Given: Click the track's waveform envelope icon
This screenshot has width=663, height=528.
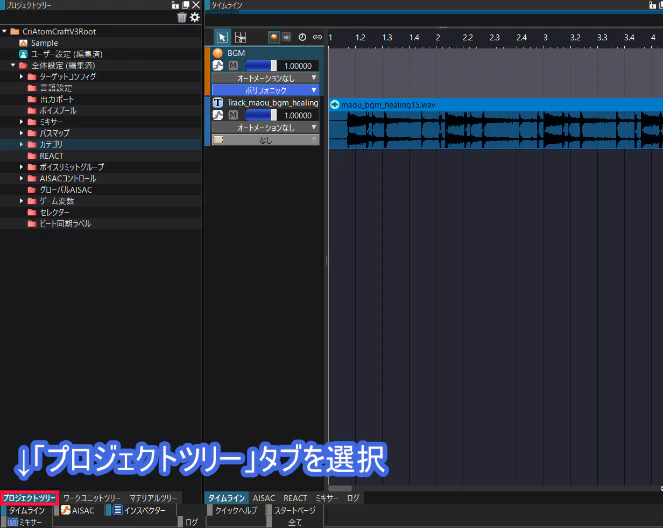Looking at the screenshot, I should (x=218, y=115).
